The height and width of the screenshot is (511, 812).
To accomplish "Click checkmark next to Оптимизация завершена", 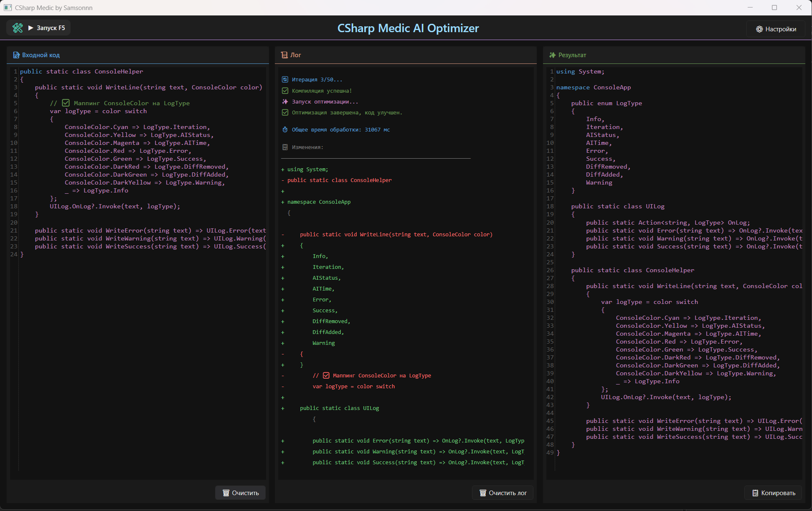I will 285,112.
